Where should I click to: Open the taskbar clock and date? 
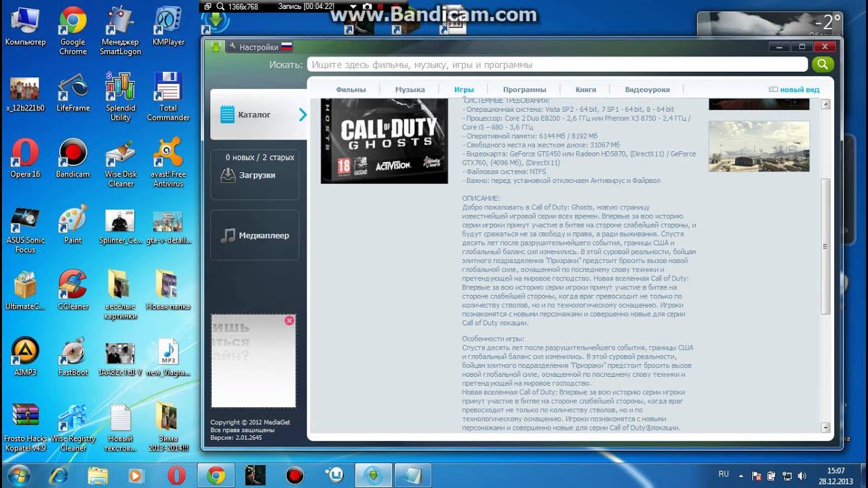click(835, 475)
